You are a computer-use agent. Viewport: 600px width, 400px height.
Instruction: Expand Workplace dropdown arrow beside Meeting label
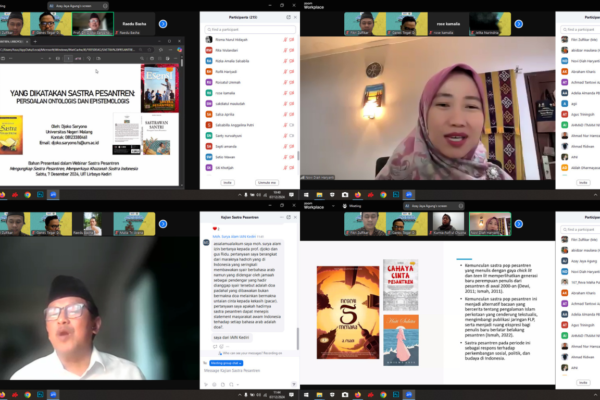pyautogui.click(x=333, y=206)
